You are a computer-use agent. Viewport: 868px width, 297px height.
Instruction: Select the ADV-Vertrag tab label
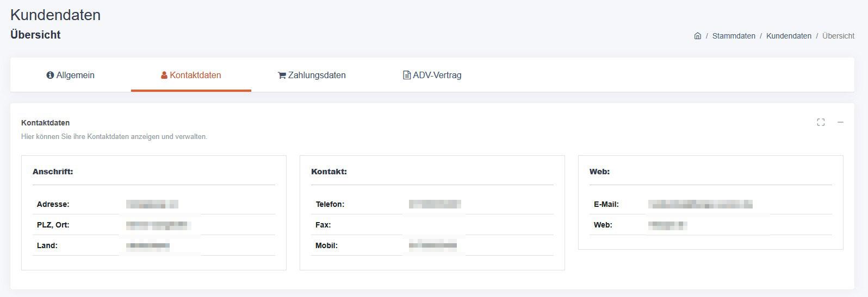[x=437, y=75]
